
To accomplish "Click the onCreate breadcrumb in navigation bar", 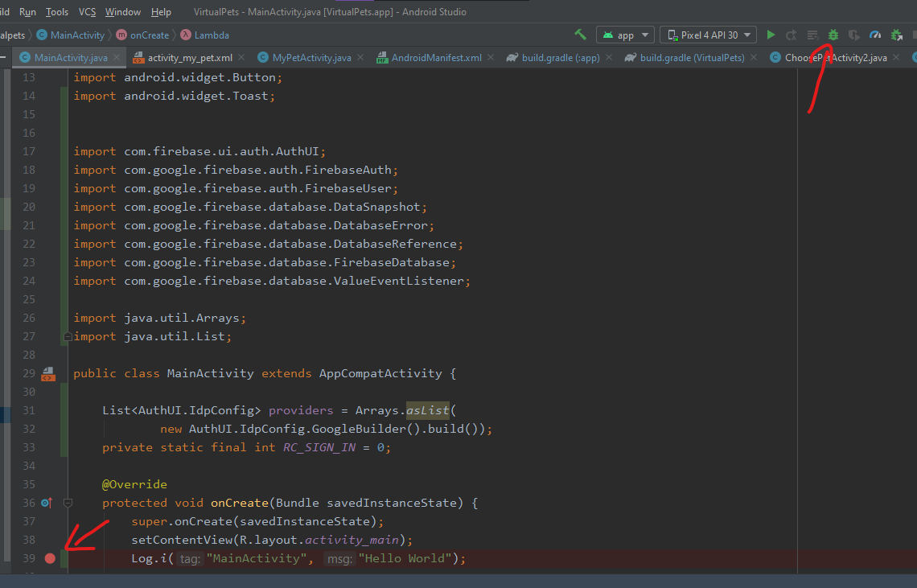I will click(150, 35).
